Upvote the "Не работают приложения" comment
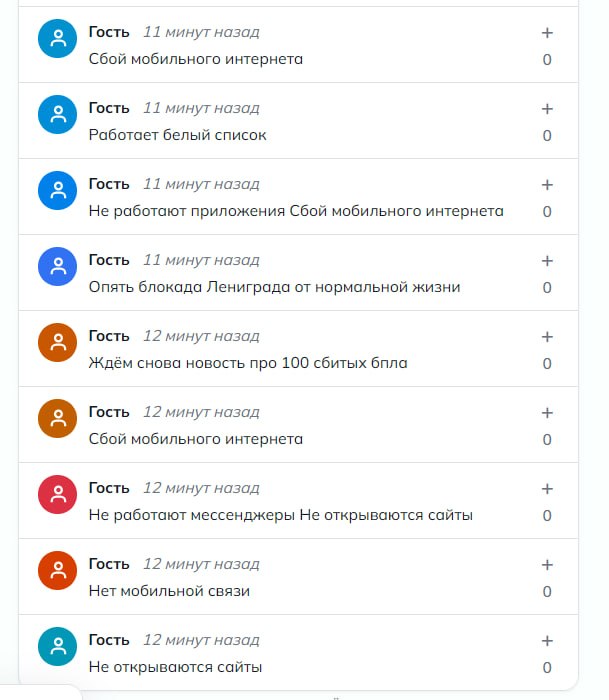 547,185
